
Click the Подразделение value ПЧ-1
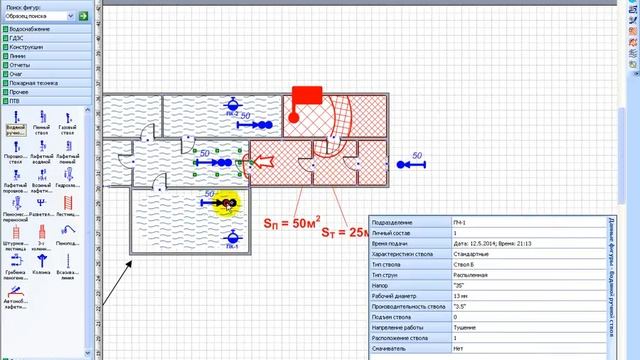coord(529,222)
